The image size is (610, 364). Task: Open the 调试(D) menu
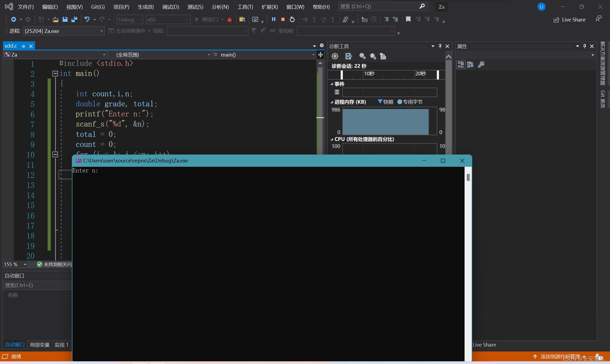click(170, 7)
